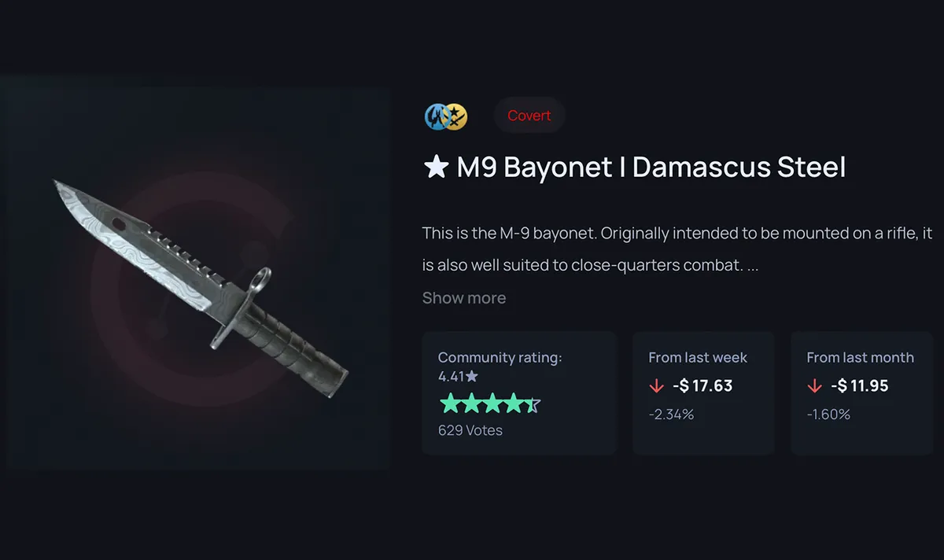Select the fourth green rating star

click(512, 404)
